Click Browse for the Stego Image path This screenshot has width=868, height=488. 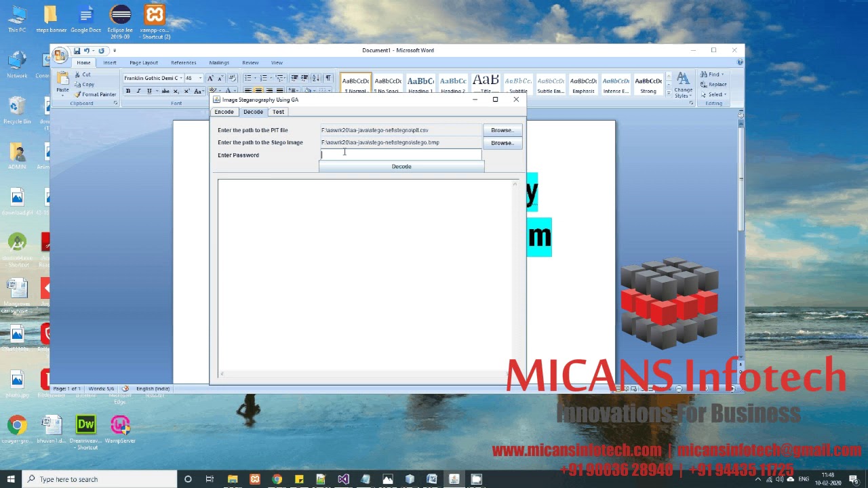[502, 143]
